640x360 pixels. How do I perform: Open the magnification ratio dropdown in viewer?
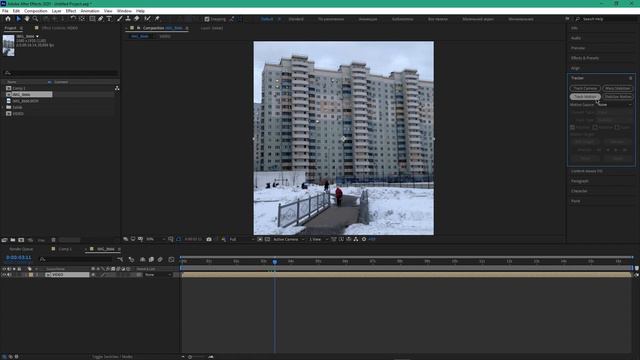(156, 239)
